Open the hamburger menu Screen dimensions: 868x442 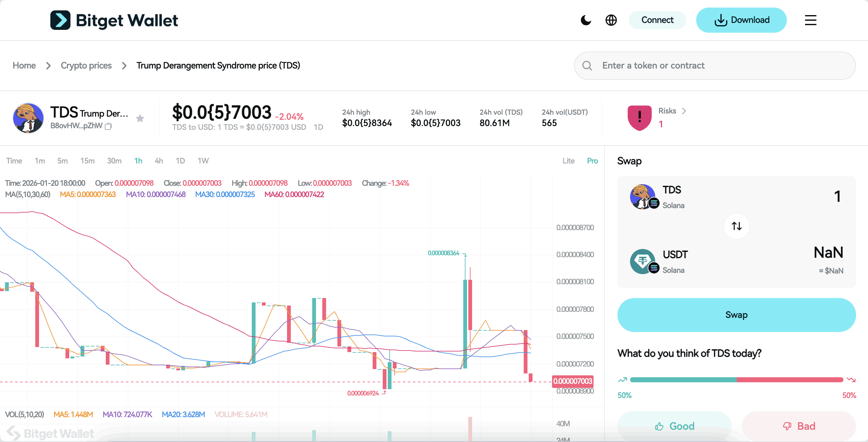tap(810, 20)
